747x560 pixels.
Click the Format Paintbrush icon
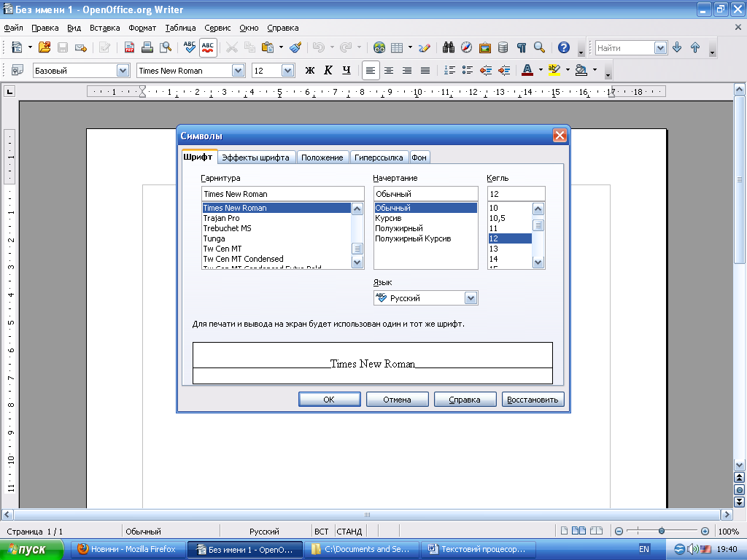tap(295, 47)
